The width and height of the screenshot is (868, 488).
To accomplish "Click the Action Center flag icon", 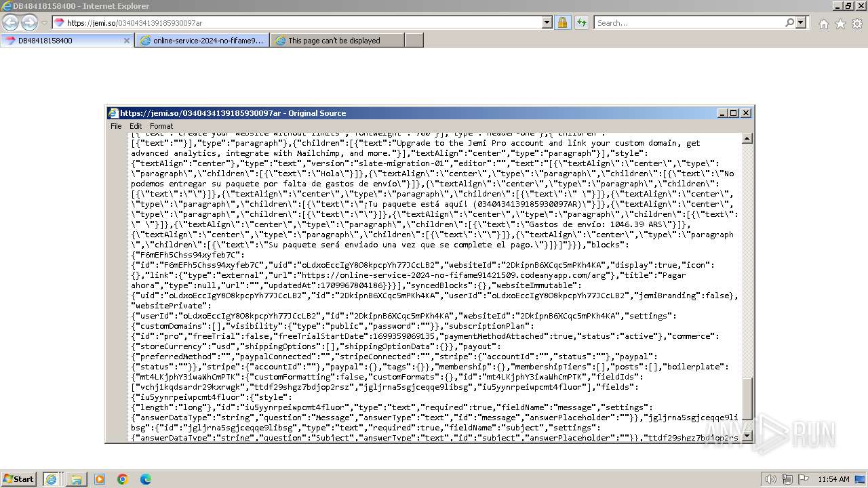I will click(x=804, y=479).
